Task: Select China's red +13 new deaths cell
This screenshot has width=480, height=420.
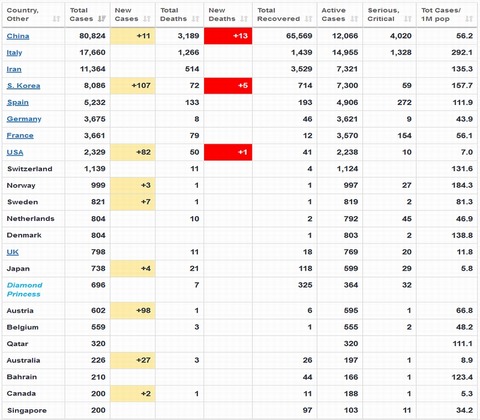Action: [x=228, y=36]
